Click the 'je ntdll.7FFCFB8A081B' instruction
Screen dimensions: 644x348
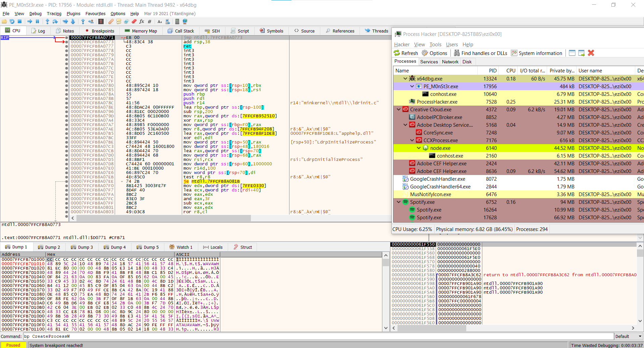(x=212, y=181)
